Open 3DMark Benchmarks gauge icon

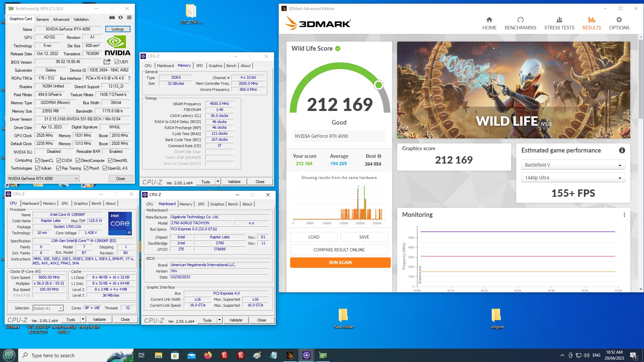(520, 20)
